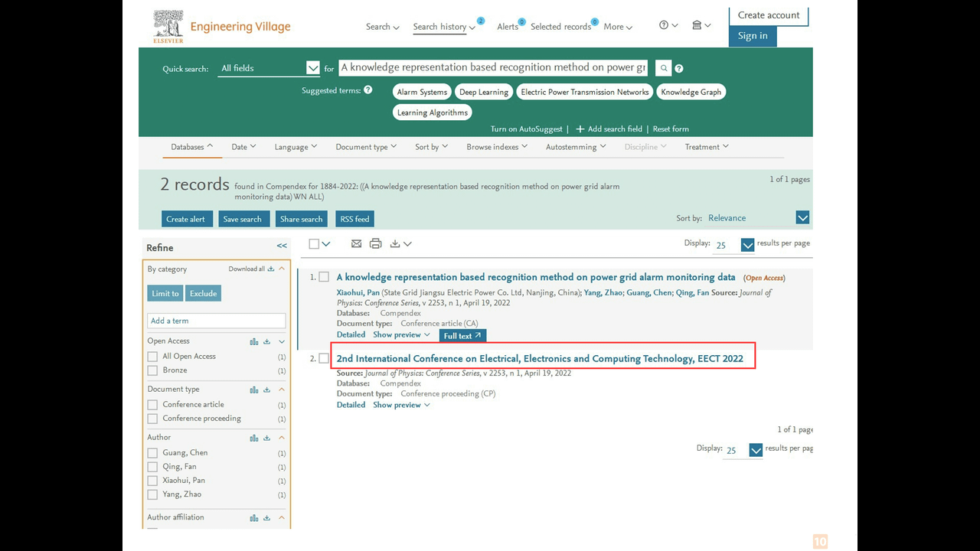Click the Elsevier tree logo
This screenshot has width=980, height=551.
pos(168,27)
